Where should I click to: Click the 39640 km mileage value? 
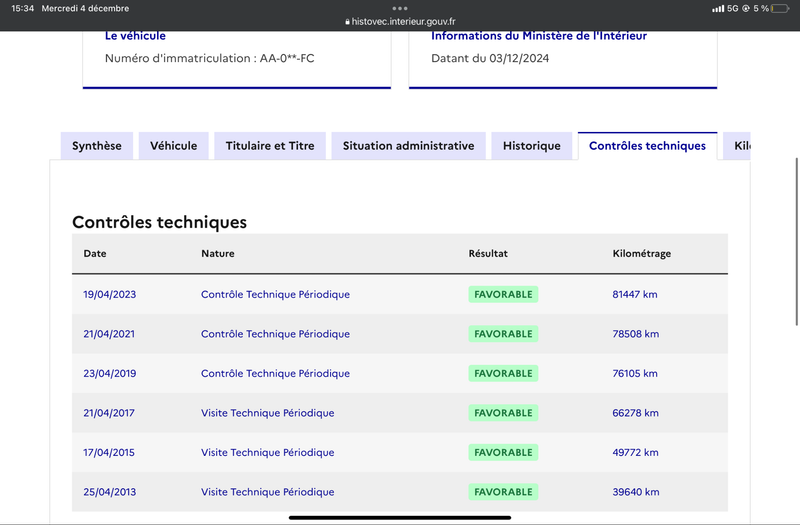click(636, 492)
